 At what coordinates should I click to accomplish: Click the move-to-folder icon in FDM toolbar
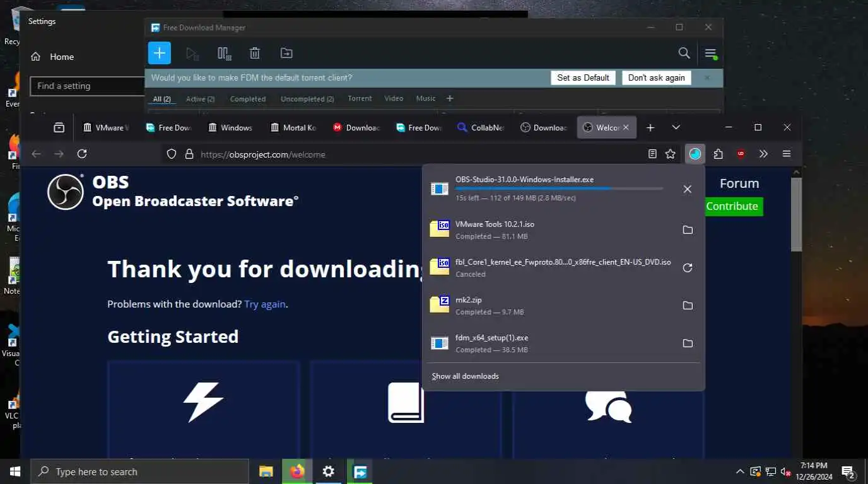(x=286, y=54)
